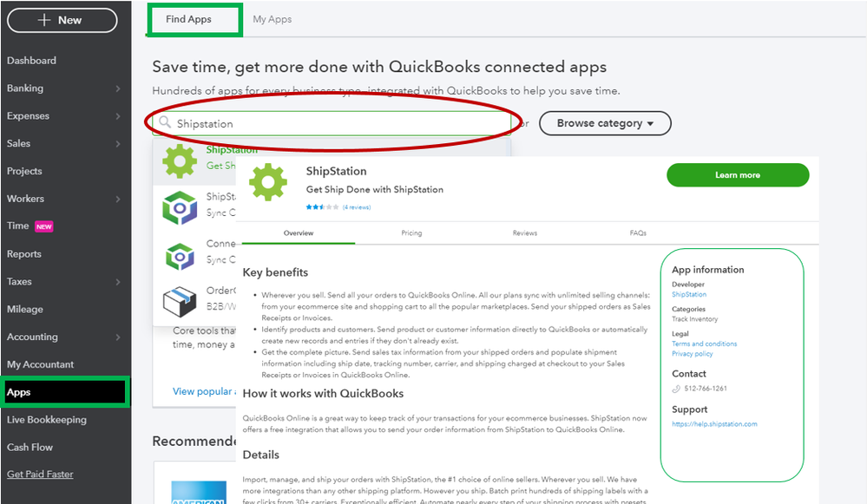
Task: Expand the Expenses menu chevron
Action: pyautogui.click(x=118, y=116)
